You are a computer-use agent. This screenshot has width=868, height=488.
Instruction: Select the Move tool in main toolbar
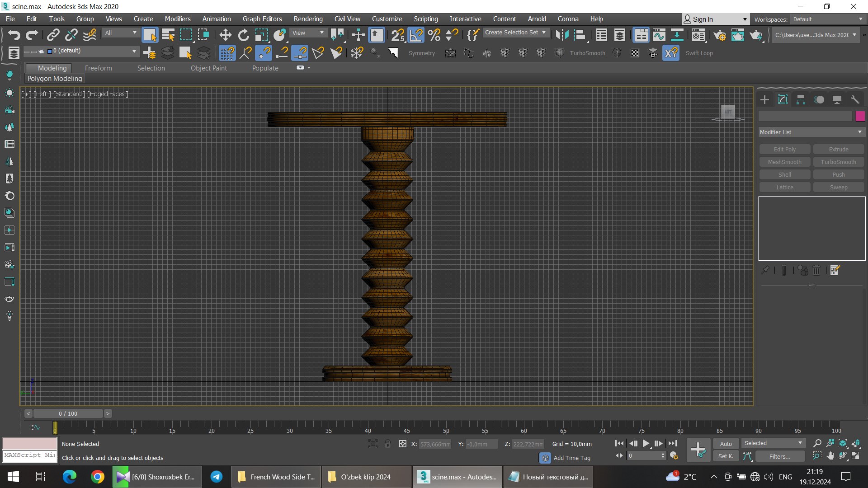pos(225,35)
